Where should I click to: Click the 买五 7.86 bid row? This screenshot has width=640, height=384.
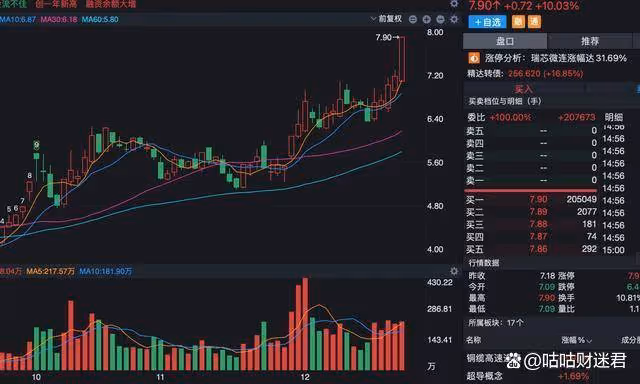point(531,249)
